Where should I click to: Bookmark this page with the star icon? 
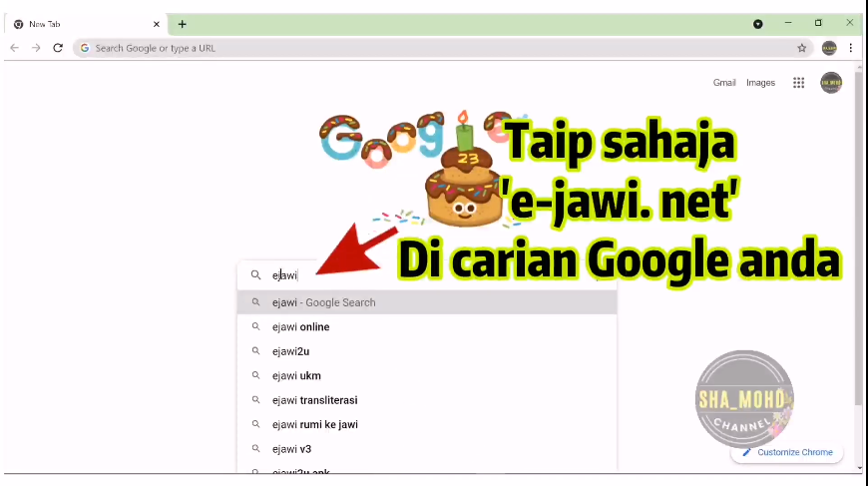click(x=801, y=48)
